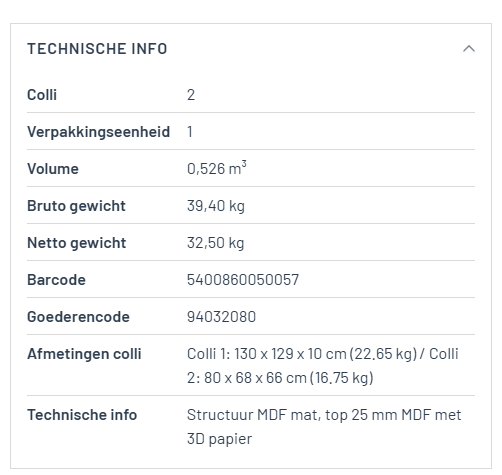Select barcode number 5400860050057
This screenshot has height=475, width=502.
click(x=243, y=280)
